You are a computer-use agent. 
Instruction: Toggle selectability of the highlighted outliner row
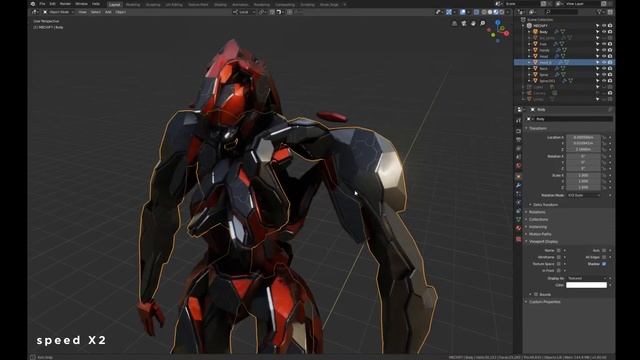[x=598, y=62]
